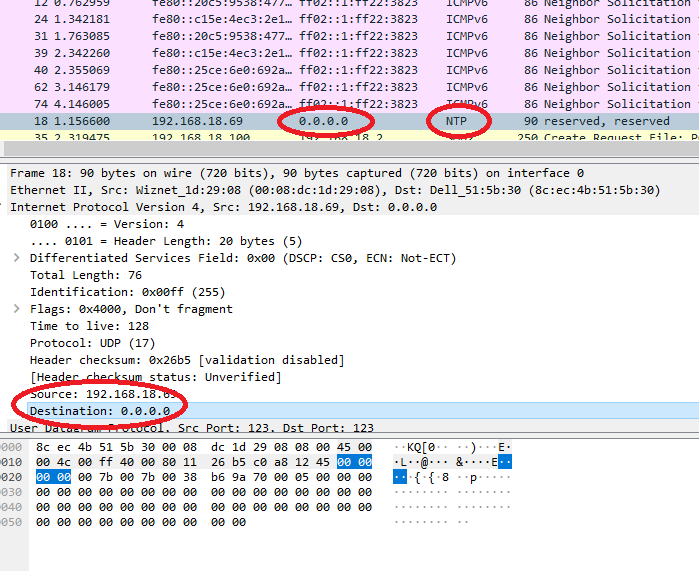699x571 pixels.
Task: Select the Source: 192.168.18.69 detail field
Action: 103,394
